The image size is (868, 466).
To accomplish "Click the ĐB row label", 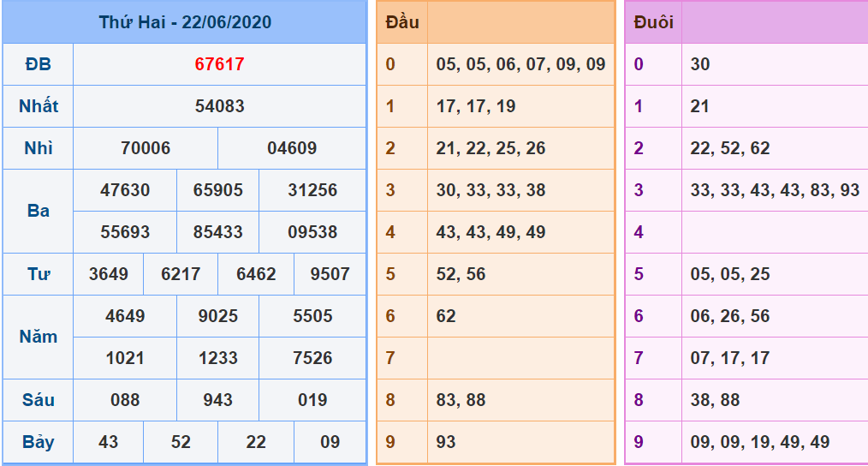I will 38,64.
